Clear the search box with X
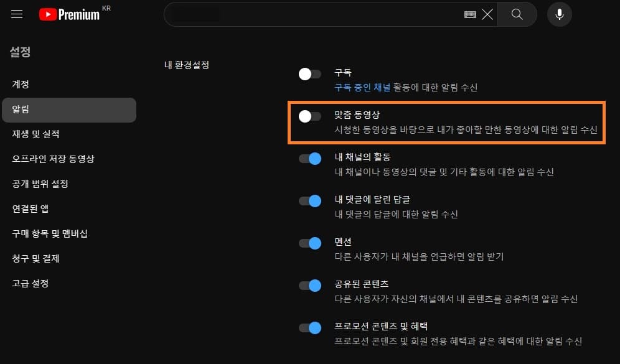The height and width of the screenshot is (364, 620). (487, 15)
